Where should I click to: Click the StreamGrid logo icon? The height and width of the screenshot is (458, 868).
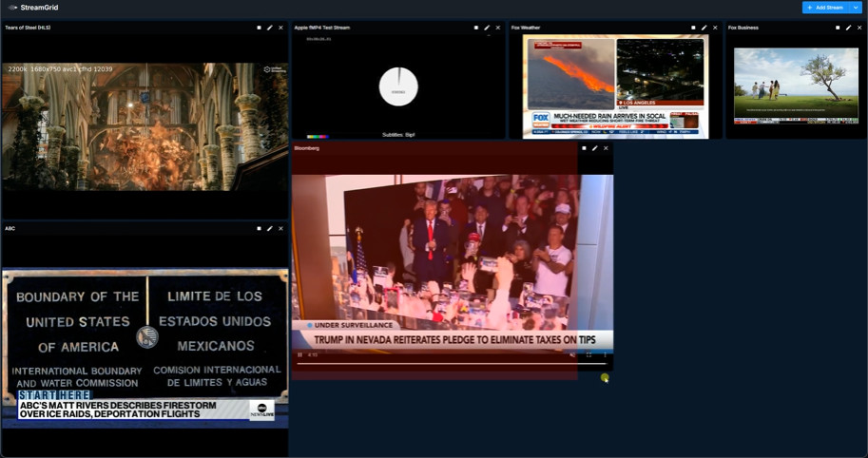click(12, 8)
